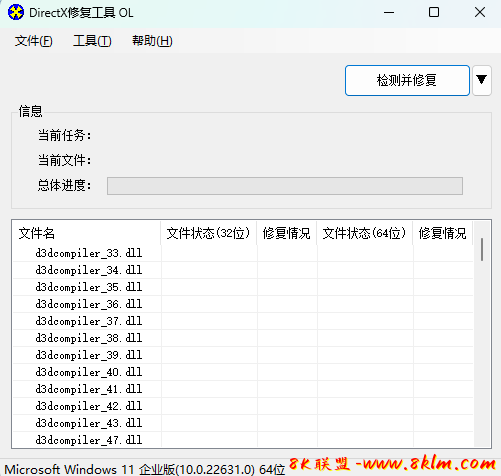
Task: Select the d3dcompiler_39.dll row
Action: [x=243, y=355]
